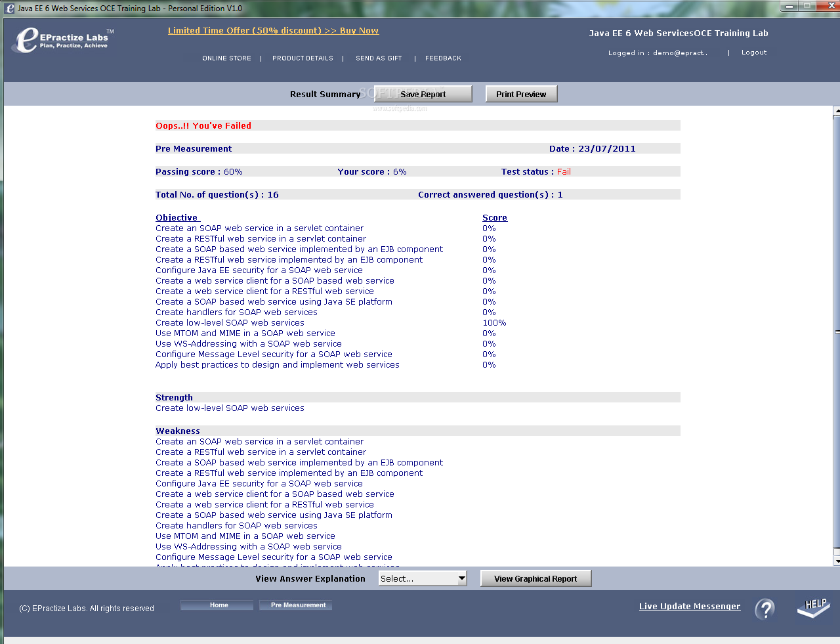Click the 'Pre Measurement' heading in results
Screen dimensions: 840x644
point(194,149)
